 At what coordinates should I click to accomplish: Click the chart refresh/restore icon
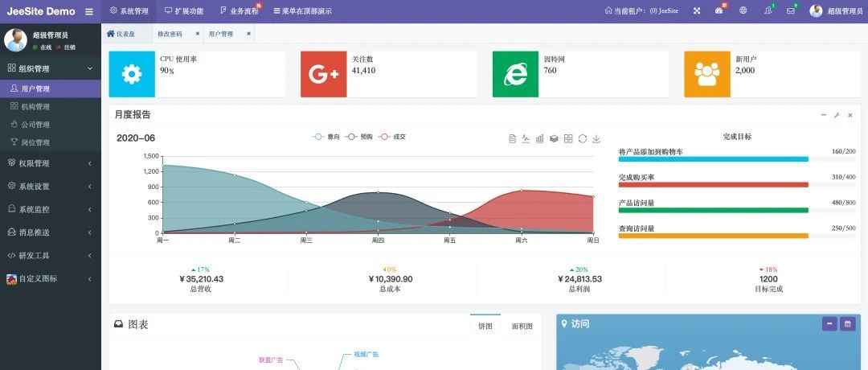click(x=583, y=138)
